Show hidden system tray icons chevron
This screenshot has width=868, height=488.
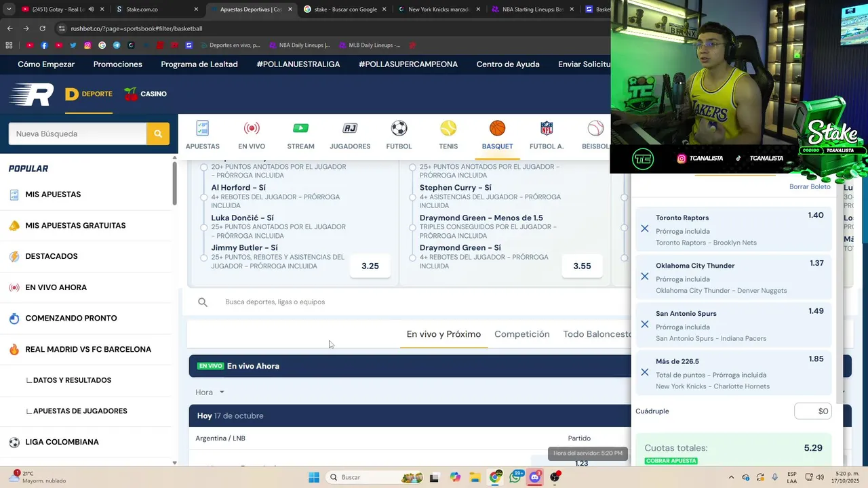(731, 477)
